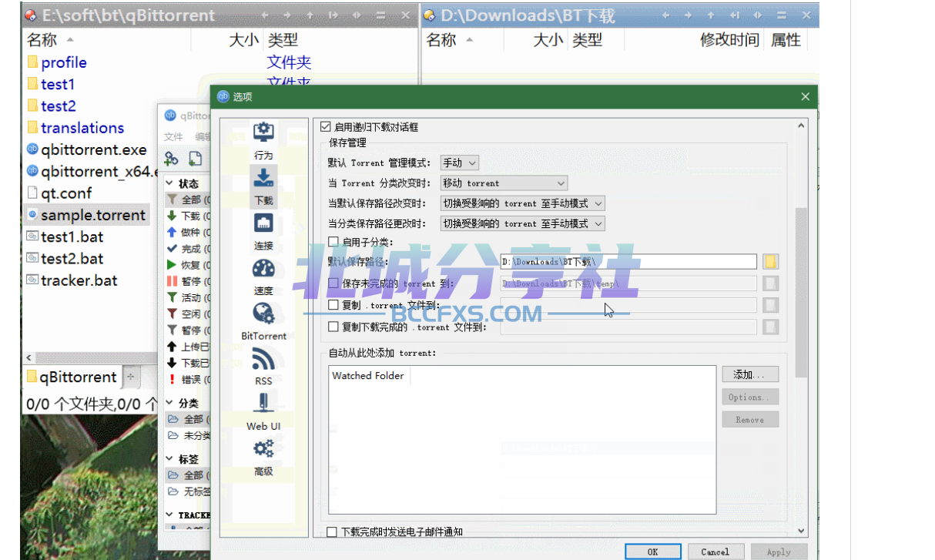Image resolution: width=935 pixels, height=560 pixels.
Task: Select 无标签 tag filter in qBittorrent sidebar
Action: pos(189,491)
